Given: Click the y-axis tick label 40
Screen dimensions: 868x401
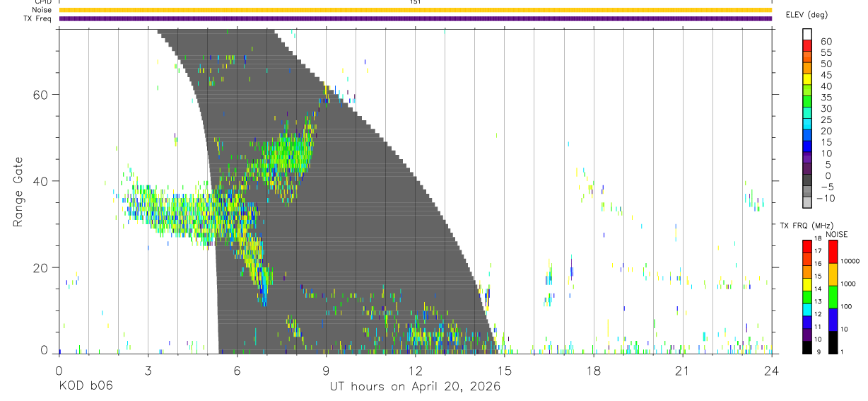Looking at the screenshot, I should coord(42,182).
